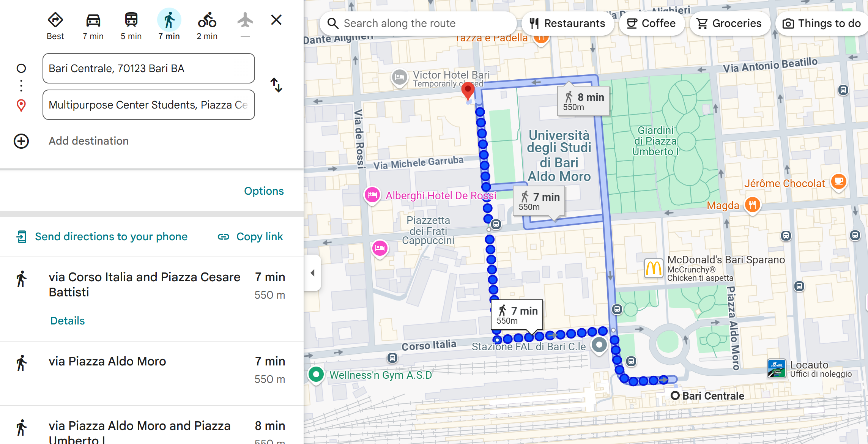Edit the Multipurpose Center Students destination field
The height and width of the screenshot is (444, 868).
[x=149, y=105]
